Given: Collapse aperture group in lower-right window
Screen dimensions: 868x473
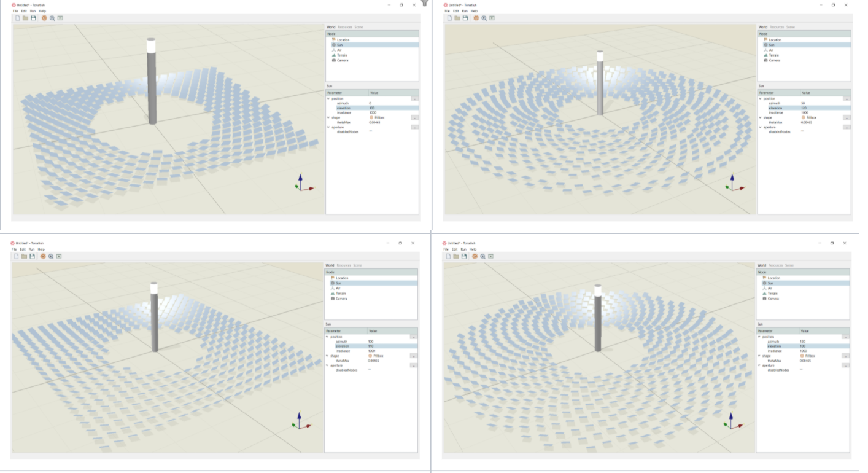Looking at the screenshot, I should pyautogui.click(x=759, y=365).
